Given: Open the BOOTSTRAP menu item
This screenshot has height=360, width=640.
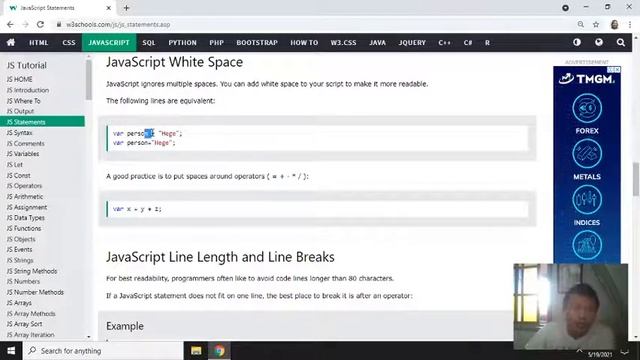Looking at the screenshot, I should tap(257, 42).
